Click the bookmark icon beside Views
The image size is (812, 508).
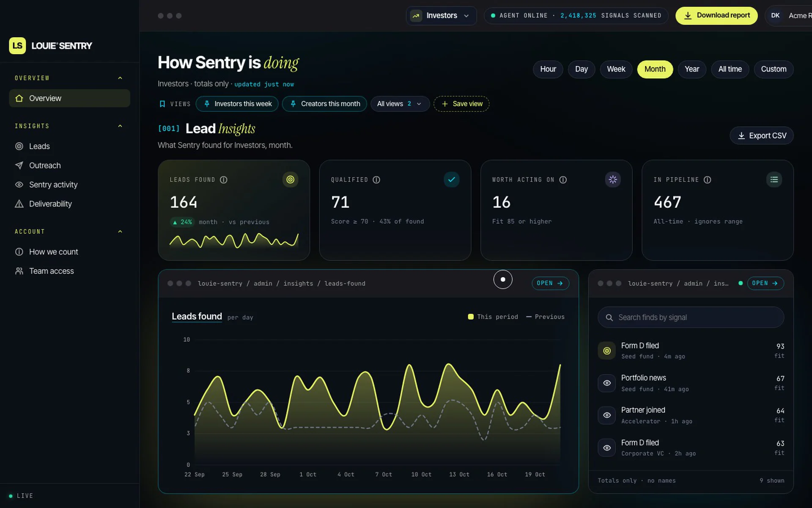[x=162, y=104]
